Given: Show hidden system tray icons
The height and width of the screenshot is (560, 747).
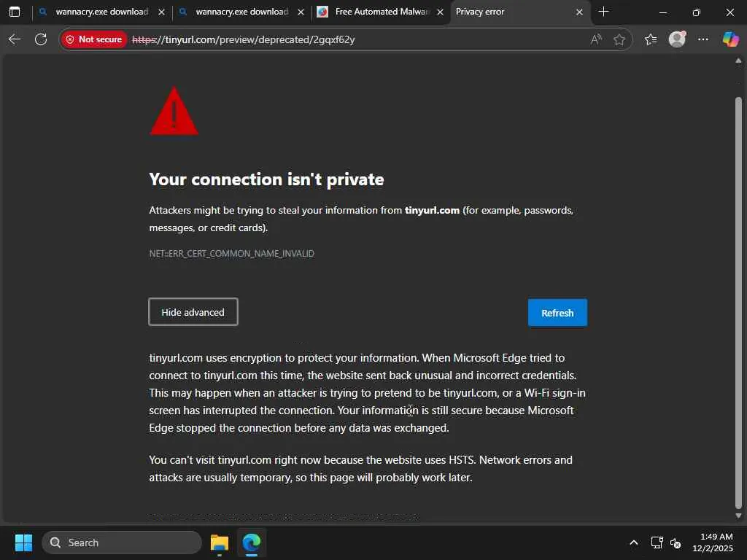Looking at the screenshot, I should tap(634, 542).
